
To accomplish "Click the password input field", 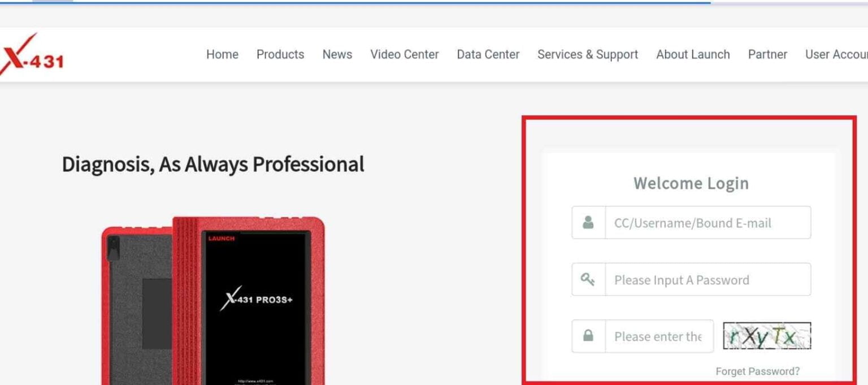I will point(706,279).
